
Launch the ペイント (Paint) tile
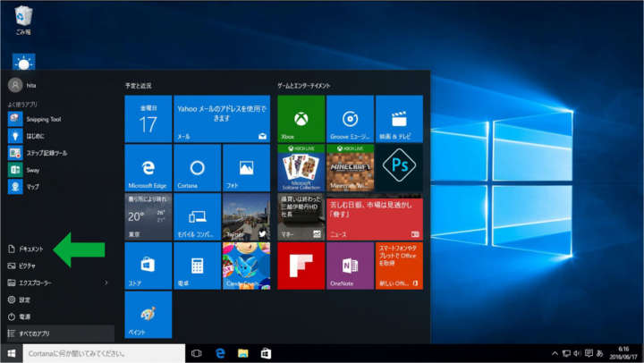148,315
